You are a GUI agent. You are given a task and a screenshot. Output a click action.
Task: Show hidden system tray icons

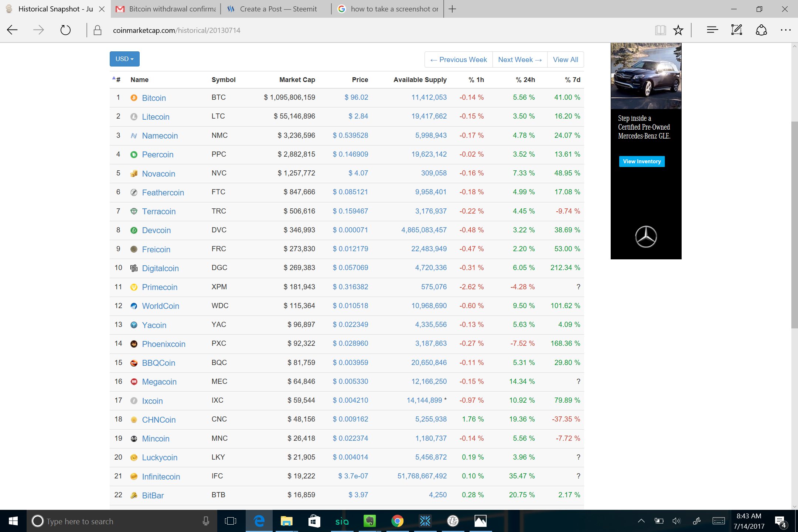pos(641,521)
